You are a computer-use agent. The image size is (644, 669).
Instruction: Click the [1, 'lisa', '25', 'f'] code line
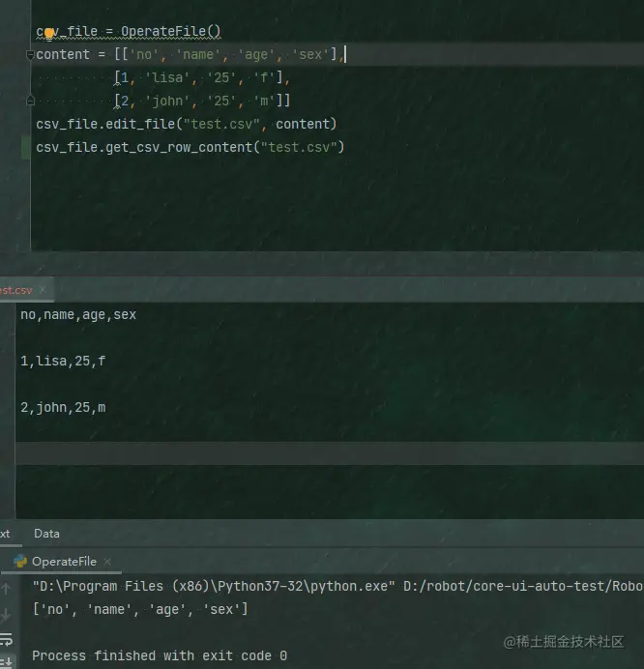(201, 77)
